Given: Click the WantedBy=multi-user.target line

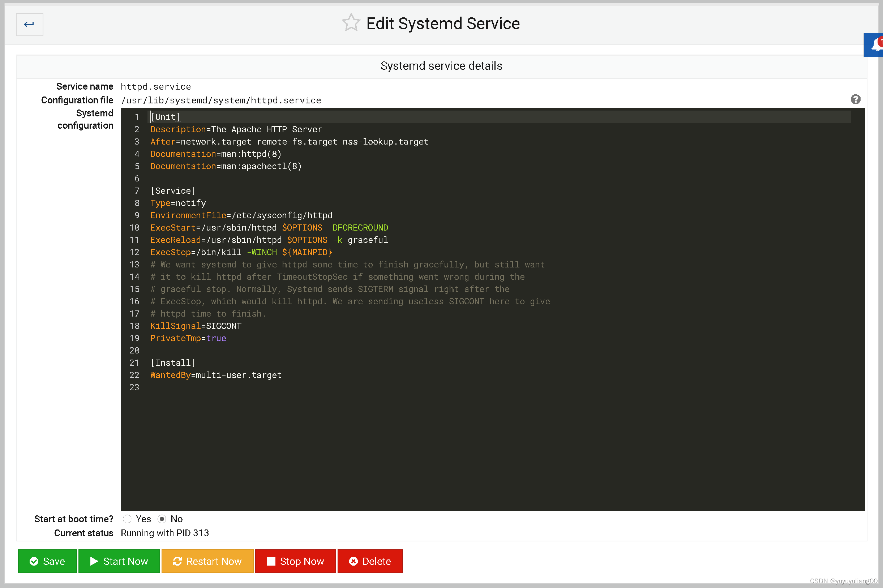Looking at the screenshot, I should pos(215,375).
